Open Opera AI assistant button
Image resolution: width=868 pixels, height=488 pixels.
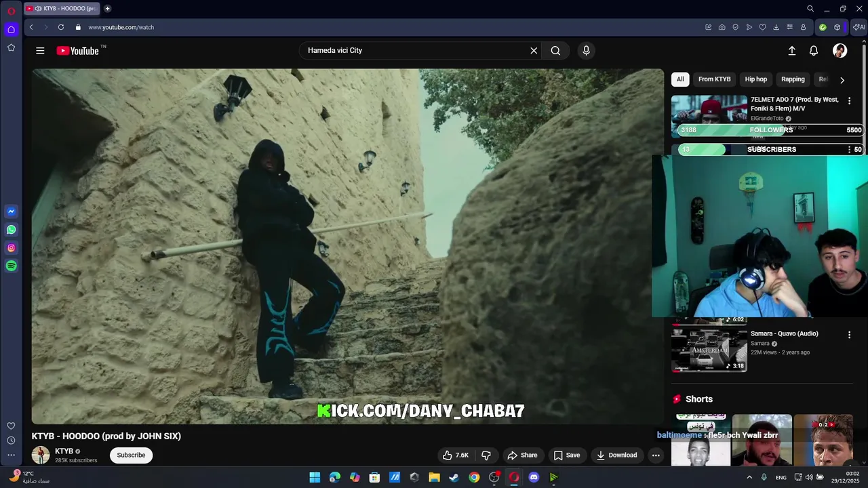(x=859, y=27)
